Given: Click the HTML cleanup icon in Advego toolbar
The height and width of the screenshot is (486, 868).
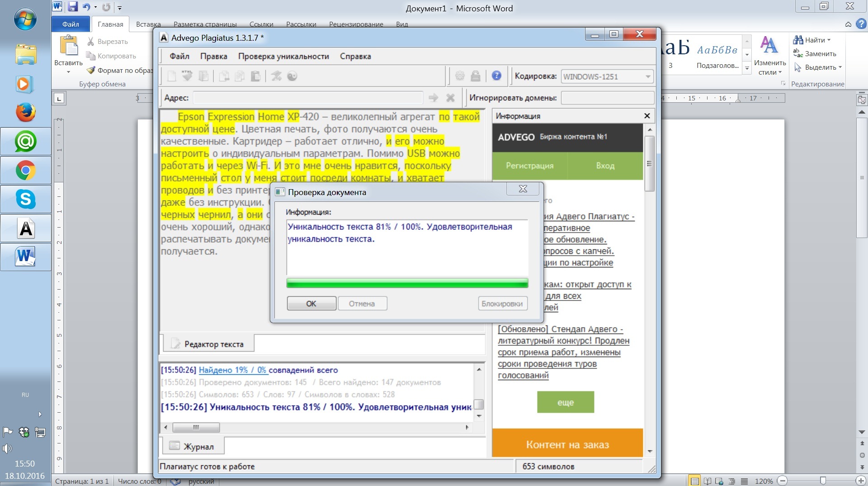Looking at the screenshot, I should coord(187,76).
